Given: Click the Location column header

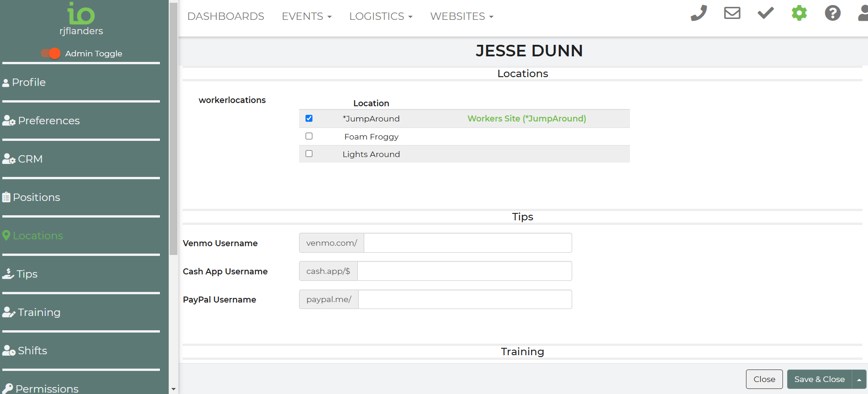Looking at the screenshot, I should click(371, 103).
